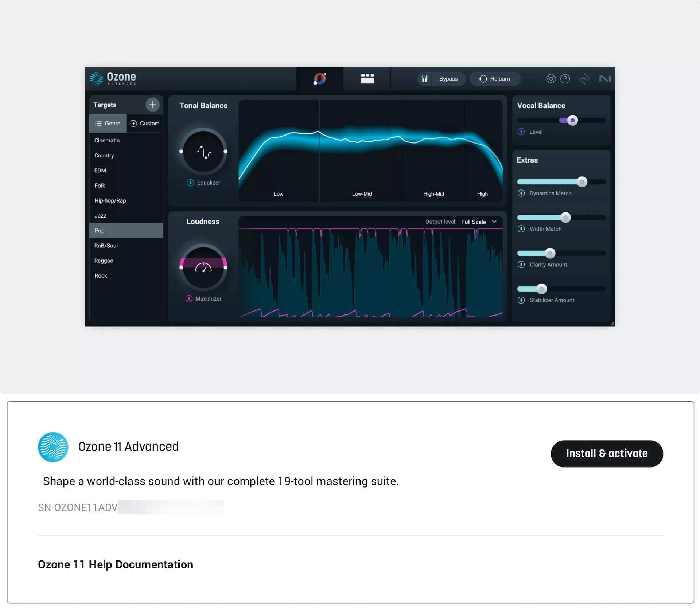The height and width of the screenshot is (610, 700).
Task: Click the Stabilizer Amount slider handle
Action: [x=541, y=289]
